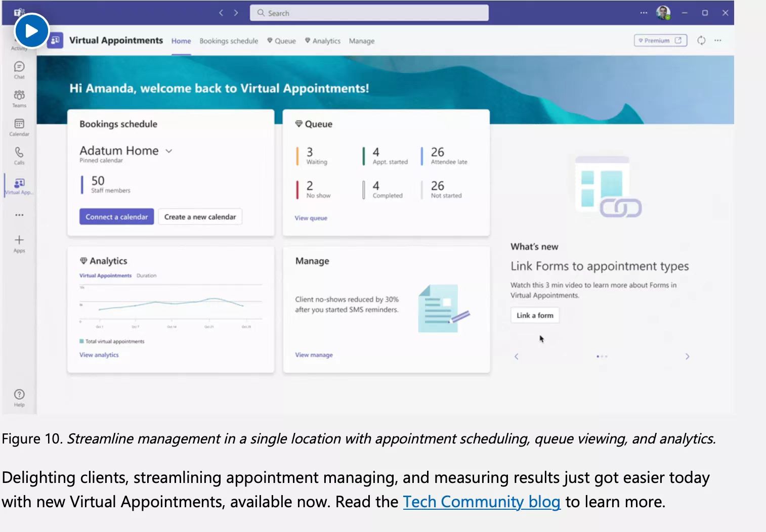Switch to the Analytics tab
766x532 pixels.
[x=322, y=41]
